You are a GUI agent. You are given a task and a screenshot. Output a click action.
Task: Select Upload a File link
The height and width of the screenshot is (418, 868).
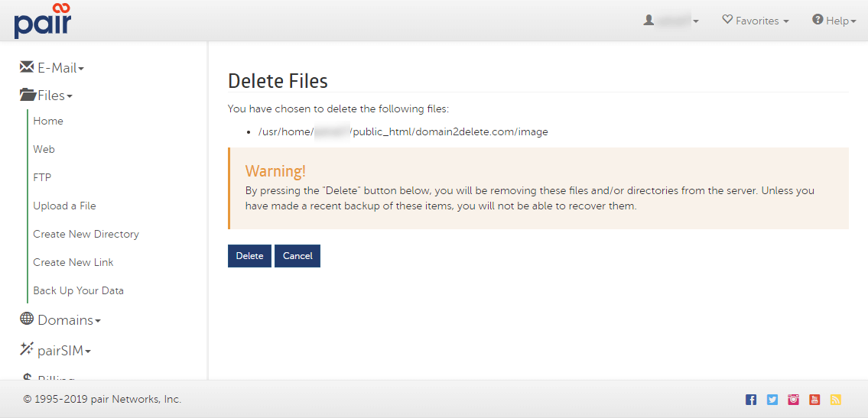(x=64, y=206)
